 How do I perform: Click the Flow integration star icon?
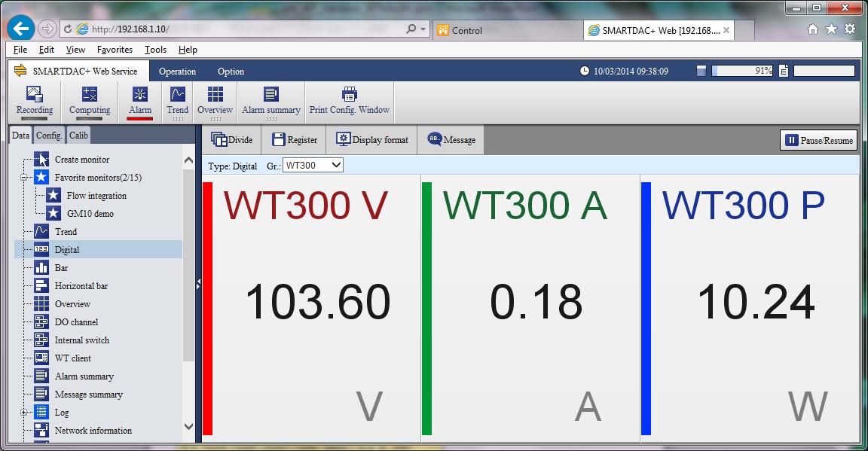click(x=53, y=195)
